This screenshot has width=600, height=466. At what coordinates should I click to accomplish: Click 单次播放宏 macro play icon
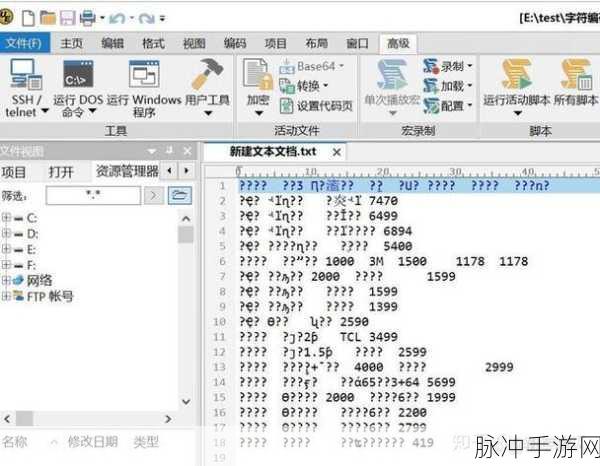click(x=392, y=75)
